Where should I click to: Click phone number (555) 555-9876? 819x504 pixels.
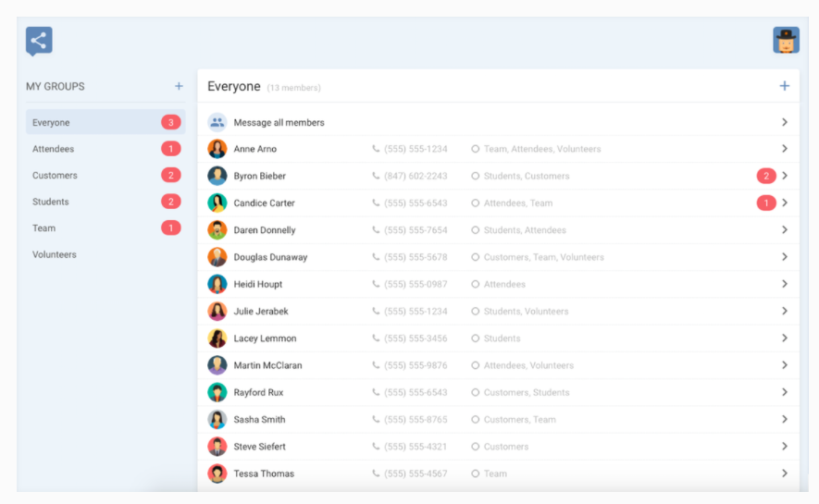pyautogui.click(x=416, y=365)
